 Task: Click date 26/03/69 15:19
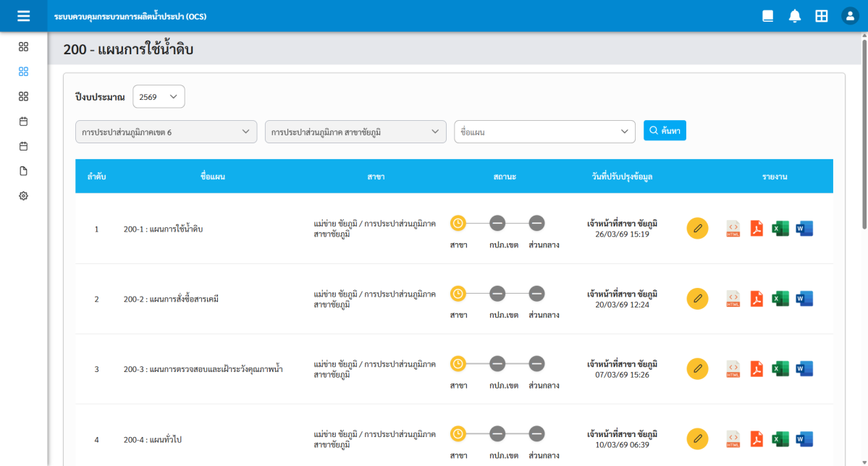coord(622,234)
